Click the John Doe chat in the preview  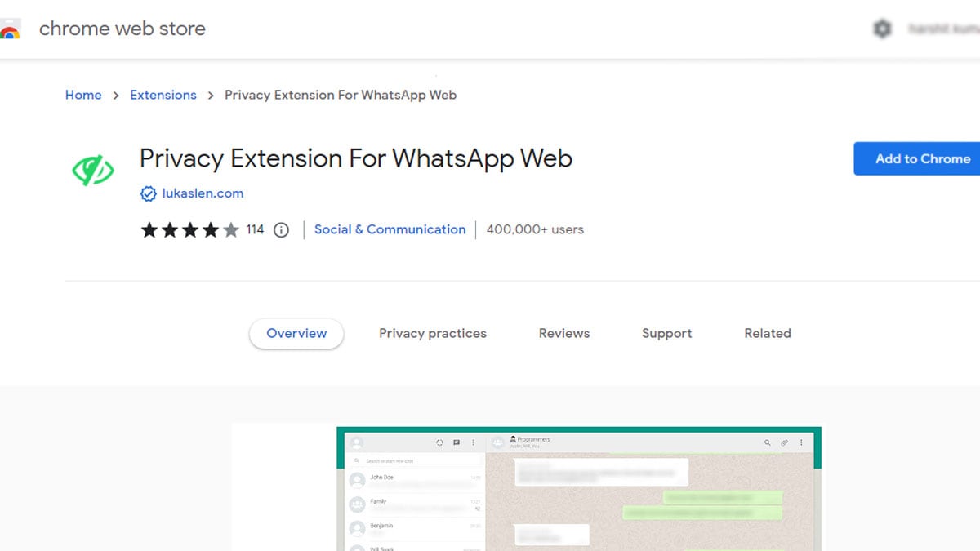pos(414,479)
